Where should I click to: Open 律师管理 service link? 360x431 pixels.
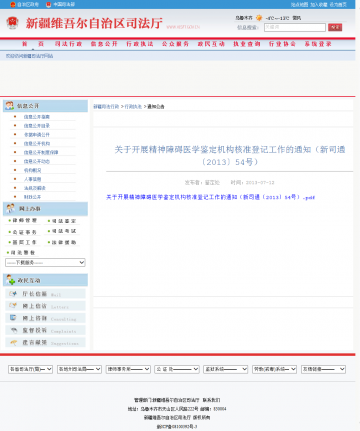pos(25,220)
